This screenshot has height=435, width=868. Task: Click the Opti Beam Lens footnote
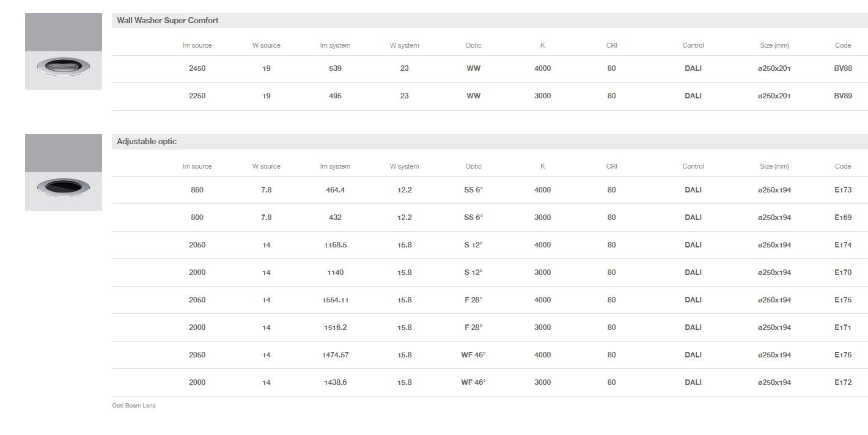133,406
